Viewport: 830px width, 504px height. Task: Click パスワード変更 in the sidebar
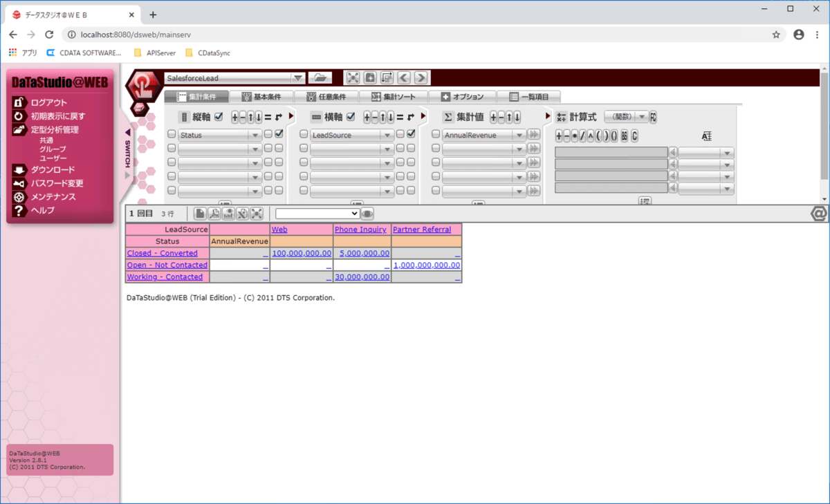tap(57, 183)
